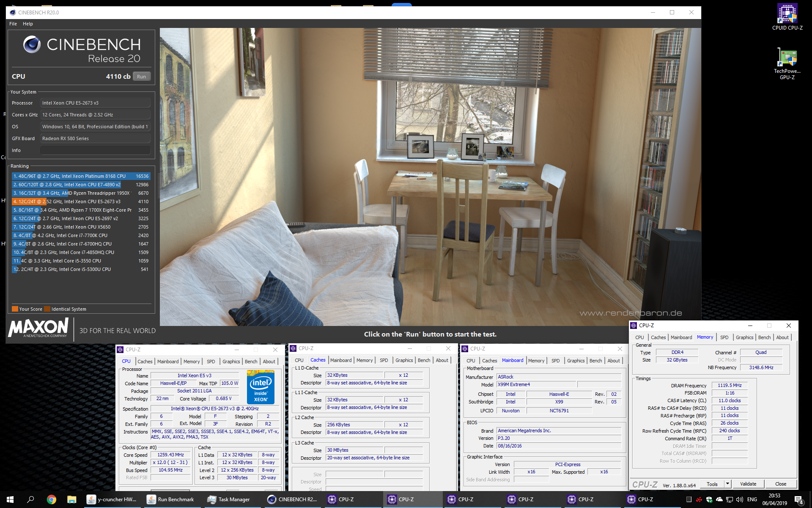Click the NB Frequency value 3148.6 MHz
This screenshot has width=812, height=508.
pos(761,367)
